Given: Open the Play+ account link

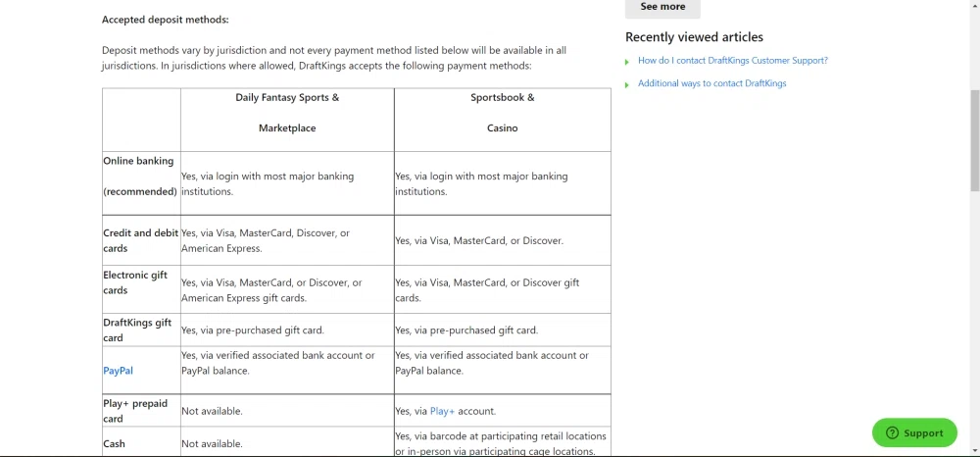Looking at the screenshot, I should (x=442, y=411).
